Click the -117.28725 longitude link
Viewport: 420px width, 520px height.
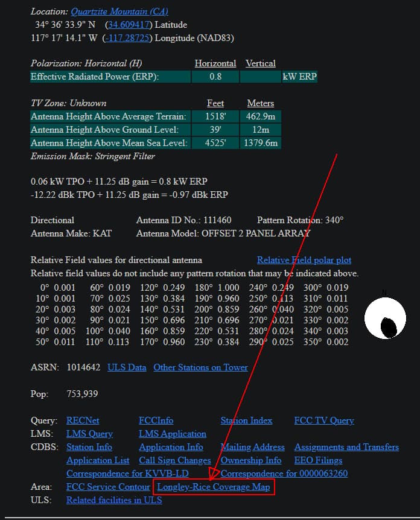click(x=127, y=38)
